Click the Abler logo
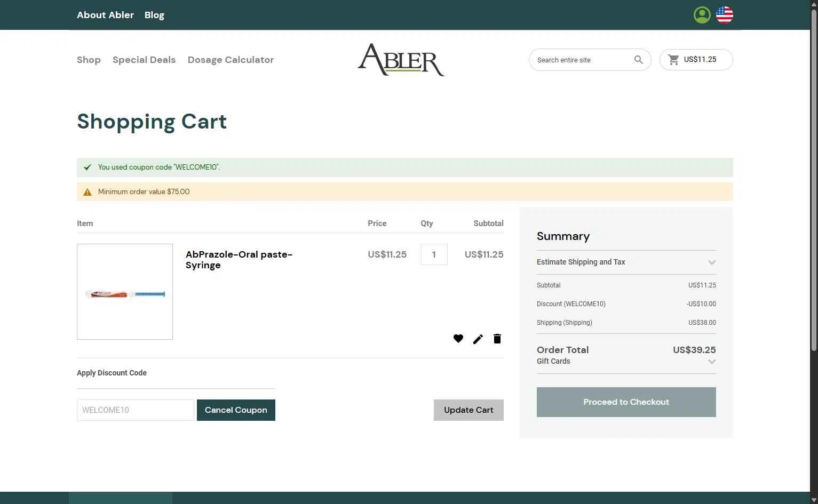The width and height of the screenshot is (818, 504). (x=401, y=60)
